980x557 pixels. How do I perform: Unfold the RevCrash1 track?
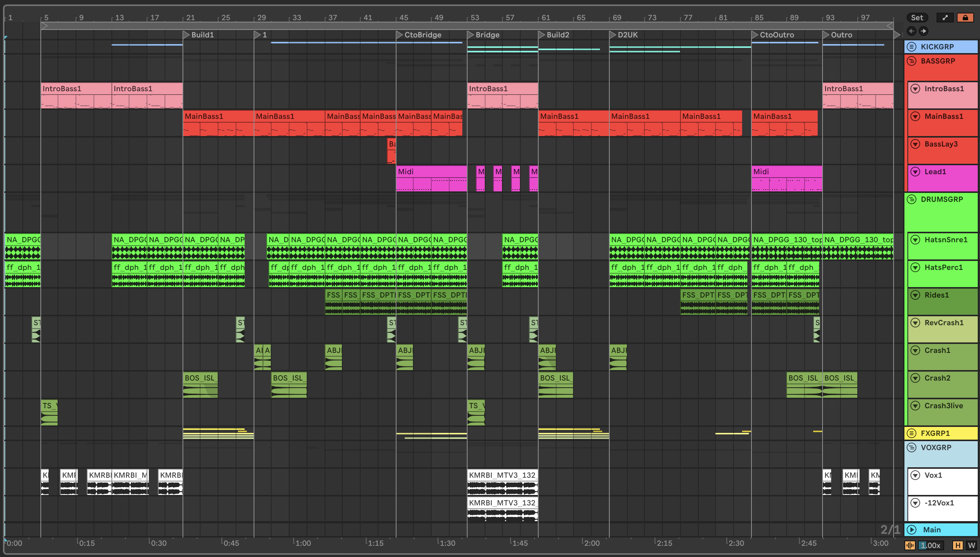[x=915, y=323]
